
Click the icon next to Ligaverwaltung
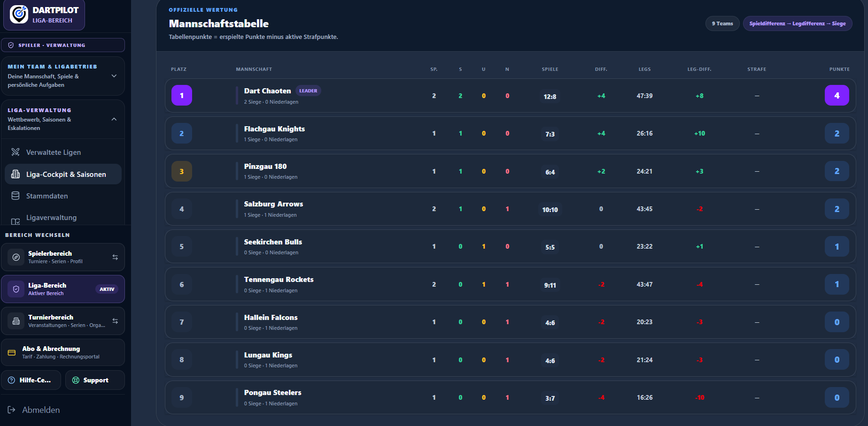15,221
